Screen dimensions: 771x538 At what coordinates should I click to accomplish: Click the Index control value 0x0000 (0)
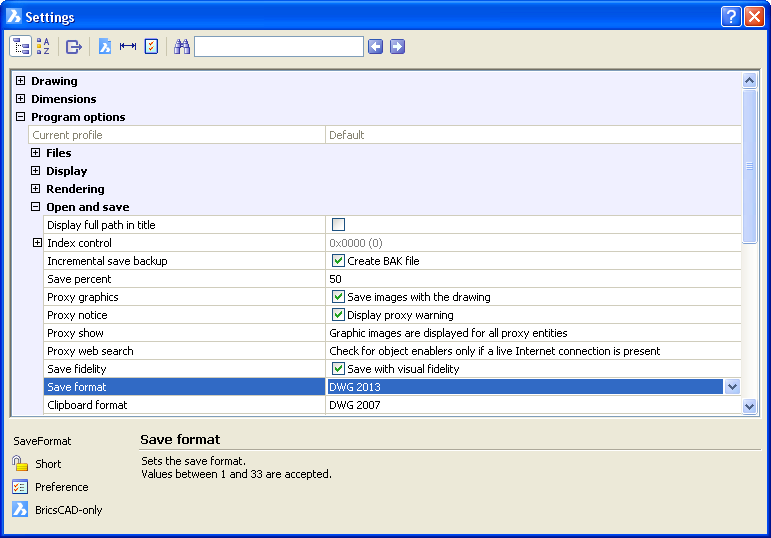click(356, 243)
